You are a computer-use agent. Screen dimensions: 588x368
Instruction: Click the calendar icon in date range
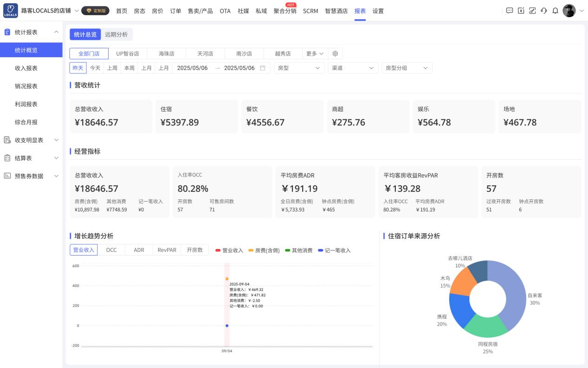point(263,68)
